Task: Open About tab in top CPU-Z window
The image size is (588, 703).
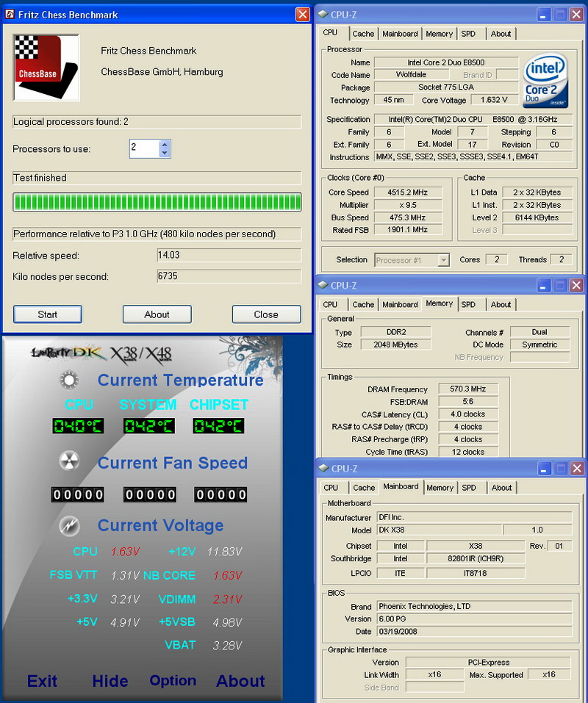Action: pyautogui.click(x=501, y=34)
